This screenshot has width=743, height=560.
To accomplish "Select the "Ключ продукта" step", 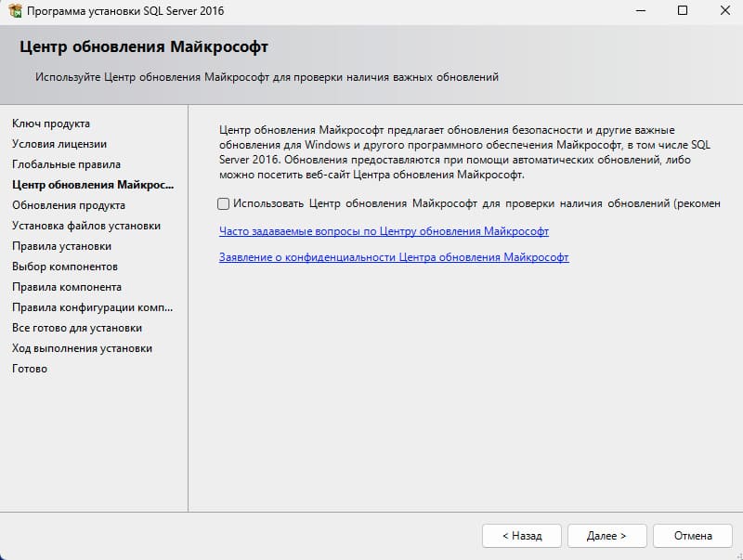I will click(51, 124).
